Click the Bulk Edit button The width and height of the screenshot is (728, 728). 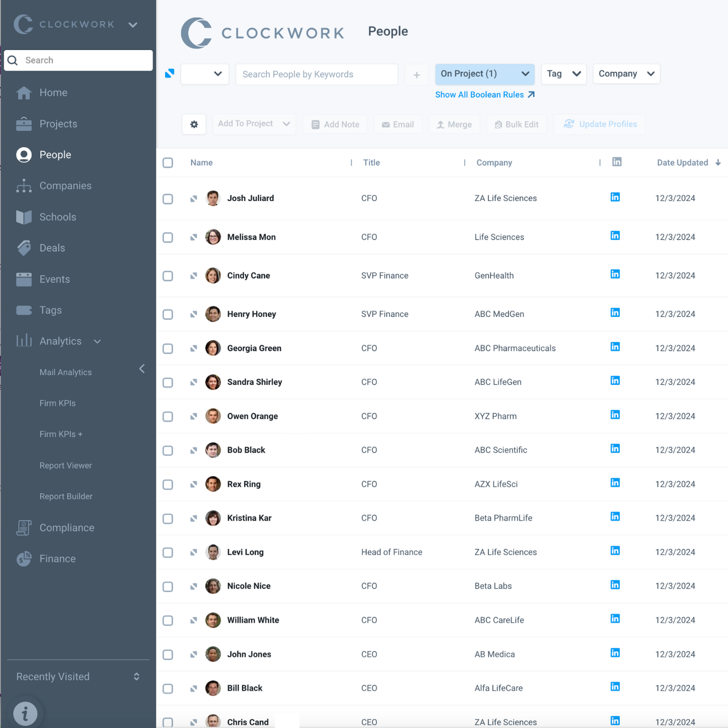coord(516,124)
